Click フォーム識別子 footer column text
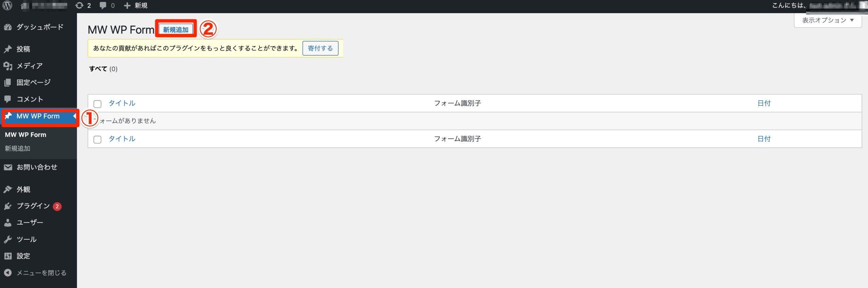The image size is (868, 288). pos(457,139)
